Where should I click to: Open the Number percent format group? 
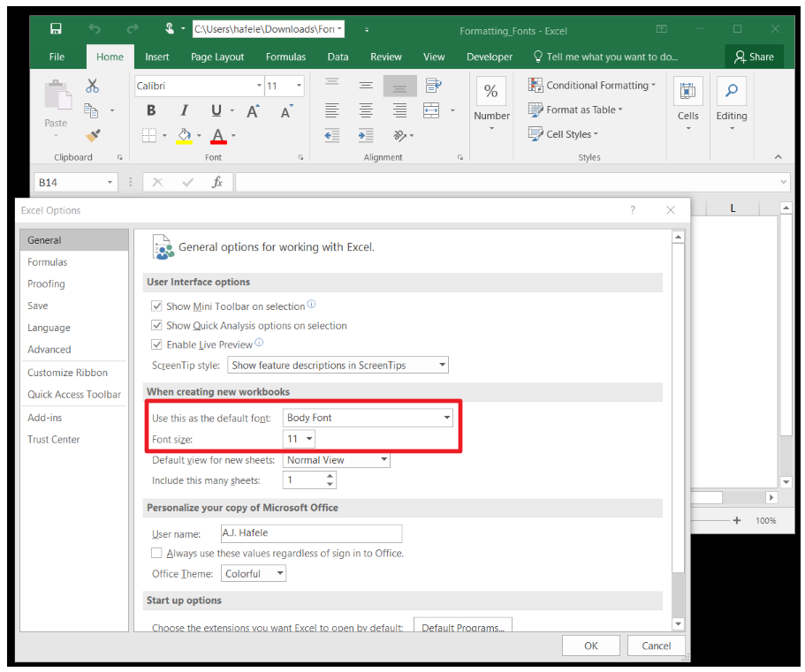point(491,103)
